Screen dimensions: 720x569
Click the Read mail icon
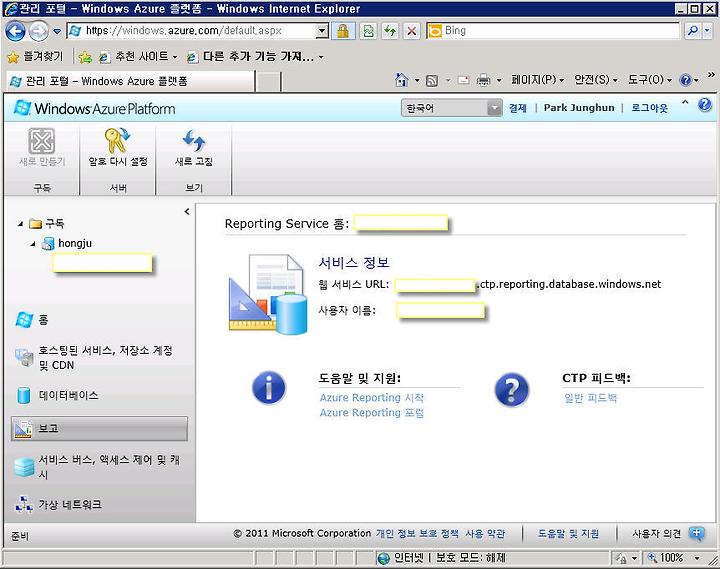(463, 80)
